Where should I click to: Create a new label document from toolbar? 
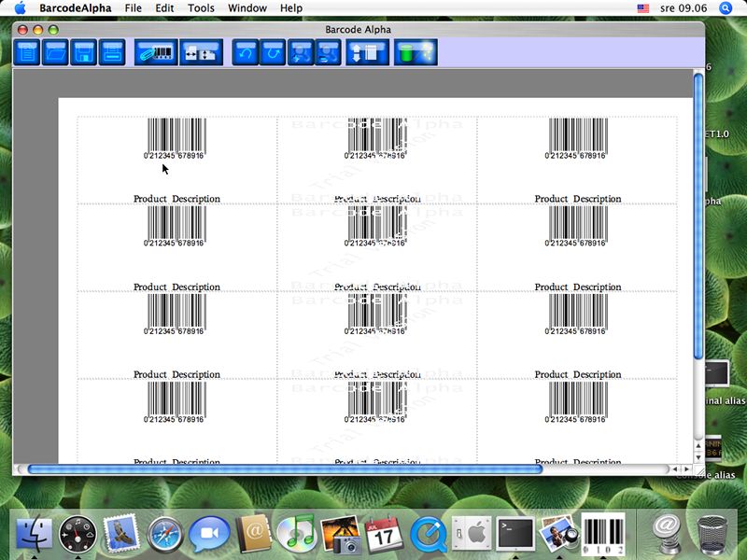(27, 52)
